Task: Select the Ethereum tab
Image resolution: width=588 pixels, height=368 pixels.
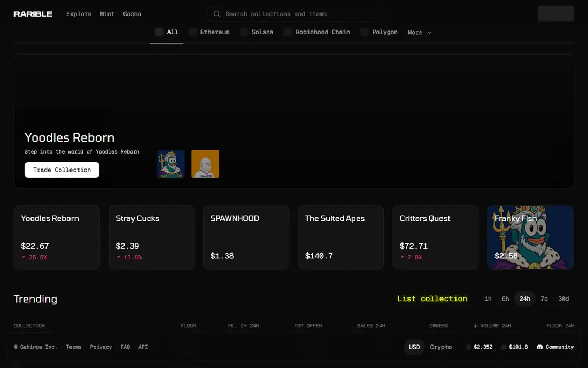Action: pyautogui.click(x=209, y=32)
